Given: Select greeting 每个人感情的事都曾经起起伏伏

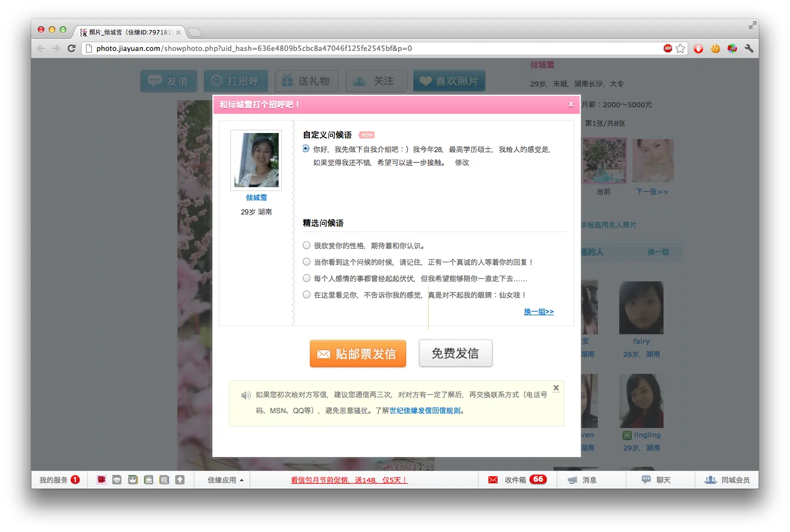Looking at the screenshot, I should point(307,278).
